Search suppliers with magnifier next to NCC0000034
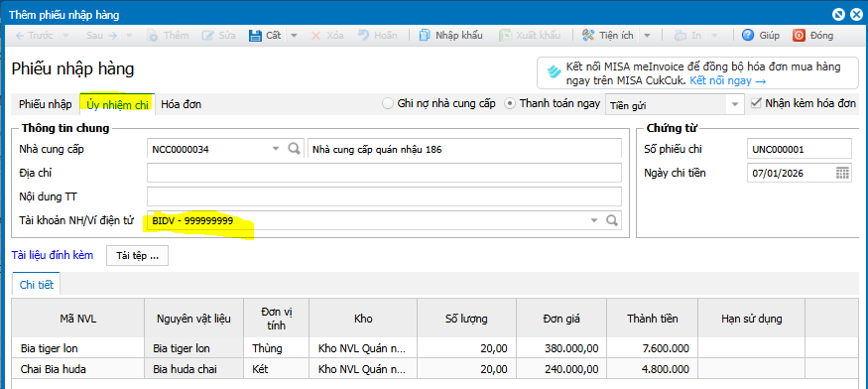 coord(294,149)
